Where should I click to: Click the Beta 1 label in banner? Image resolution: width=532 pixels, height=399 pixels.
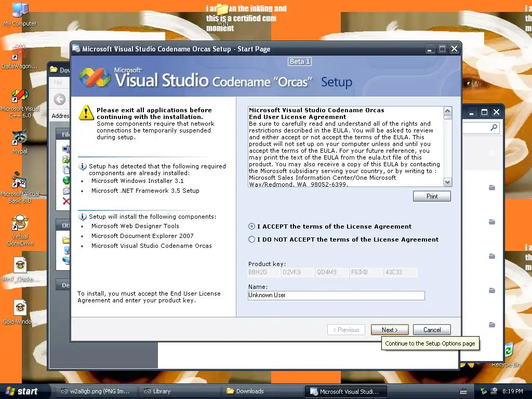click(300, 61)
